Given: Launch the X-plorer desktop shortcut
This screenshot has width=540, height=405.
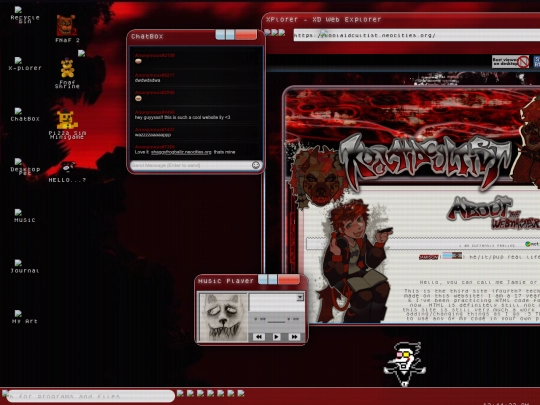Looking at the screenshot, I should pos(25,64).
